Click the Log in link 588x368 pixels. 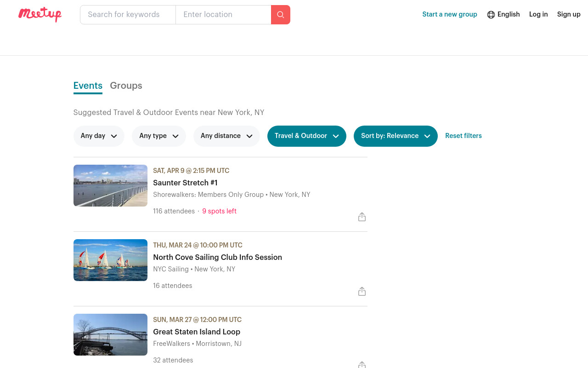coord(538,14)
